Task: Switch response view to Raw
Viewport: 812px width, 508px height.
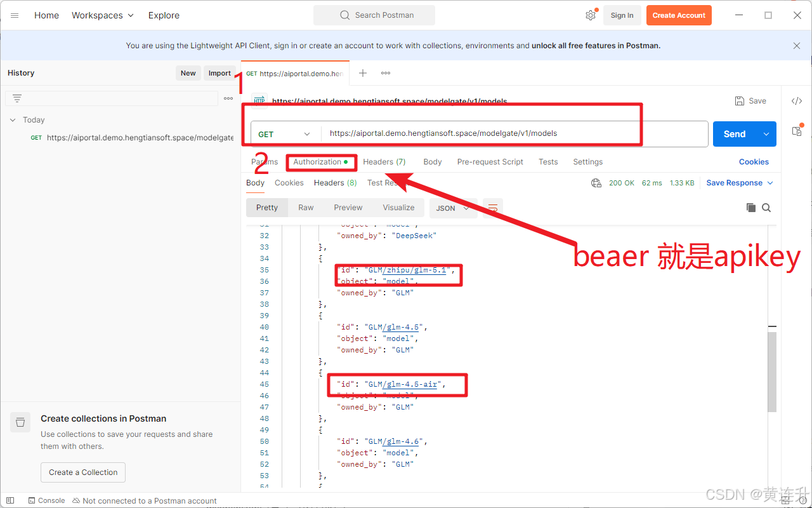Action: pyautogui.click(x=306, y=208)
